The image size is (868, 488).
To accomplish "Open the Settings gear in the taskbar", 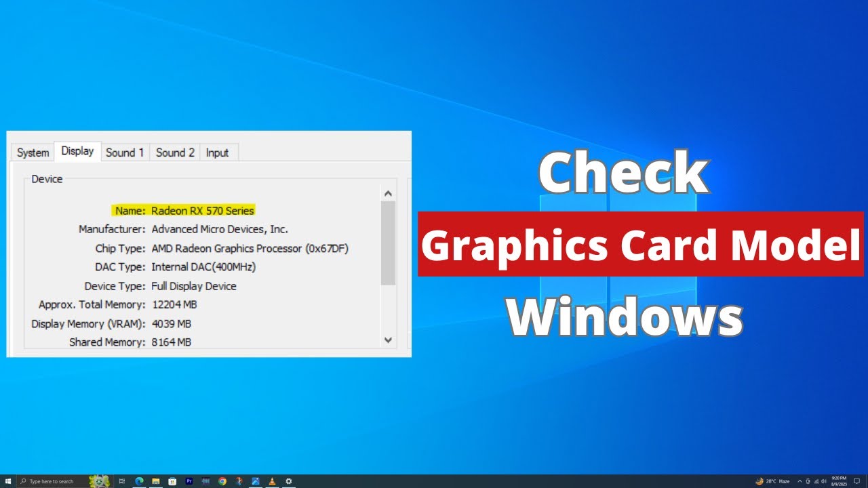I will pyautogui.click(x=289, y=481).
